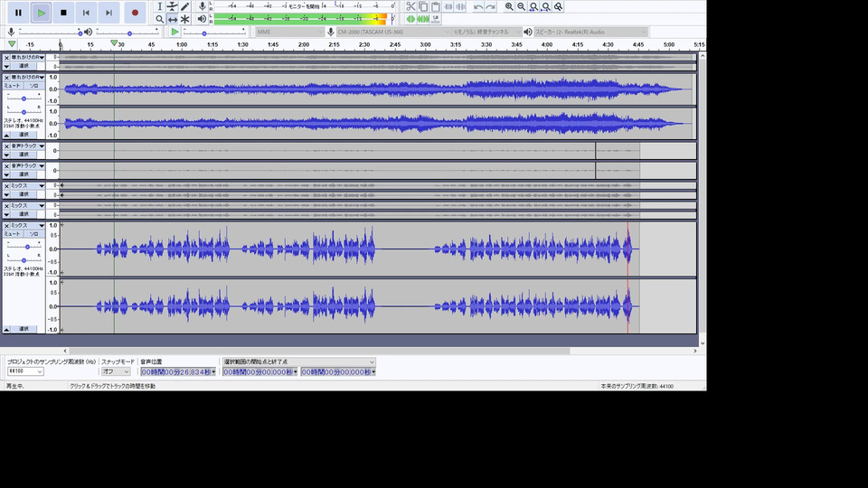Select the Selection (I-beam) tool

159,6
